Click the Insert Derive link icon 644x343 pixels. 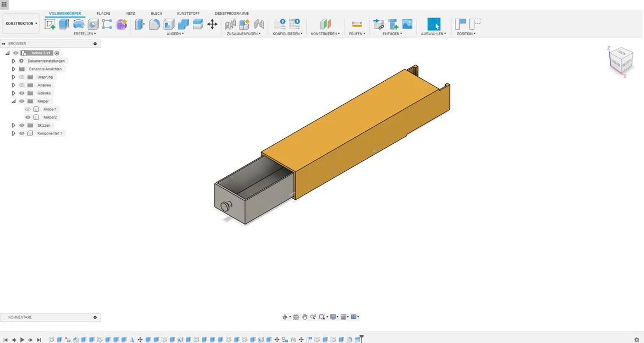(379, 24)
